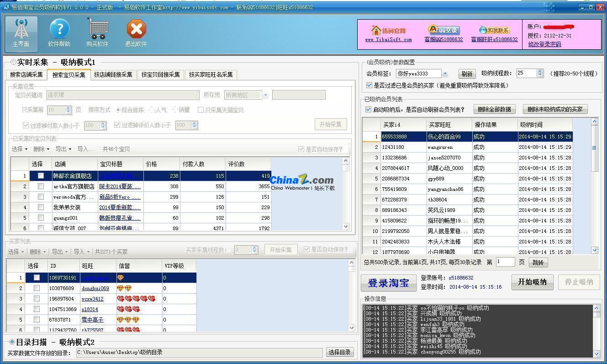This screenshot has width=607, height=364.
Task: Click the 宝贝关键词 input field
Action: [122, 95]
